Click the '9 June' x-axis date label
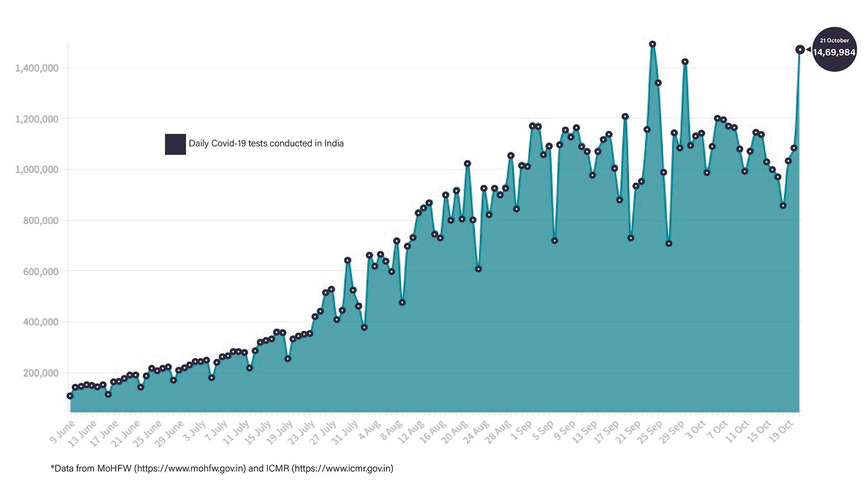This screenshot has height=488, width=868. point(62,432)
